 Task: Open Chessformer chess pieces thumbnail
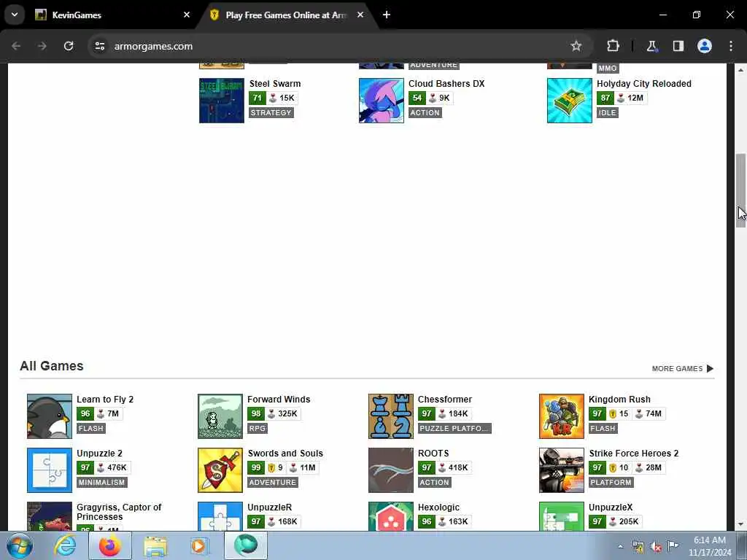click(391, 416)
